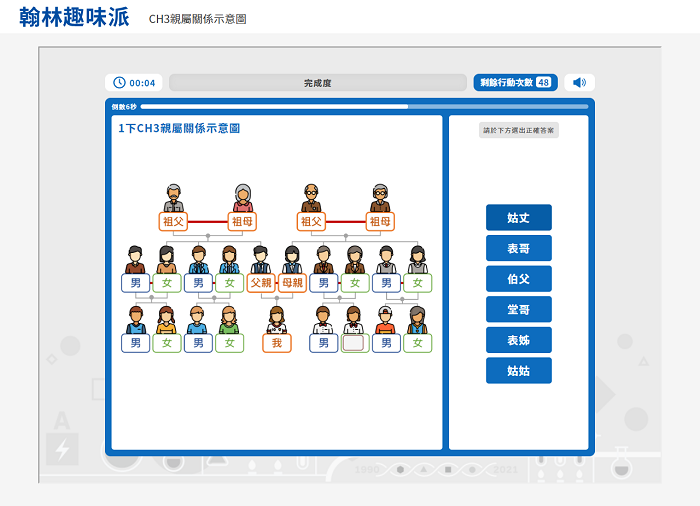Click the 翰林趣味派 site logo
700x506 pixels.
pyautogui.click(x=74, y=17)
